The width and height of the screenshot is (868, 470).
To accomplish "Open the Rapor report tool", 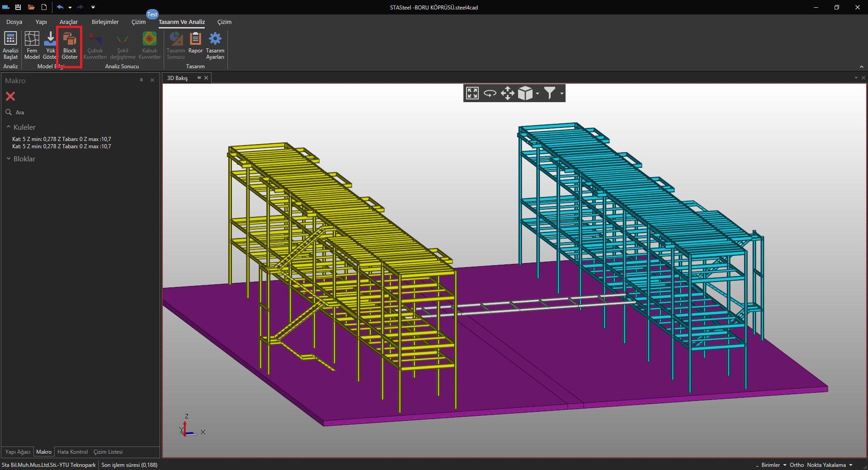I will coord(195,43).
